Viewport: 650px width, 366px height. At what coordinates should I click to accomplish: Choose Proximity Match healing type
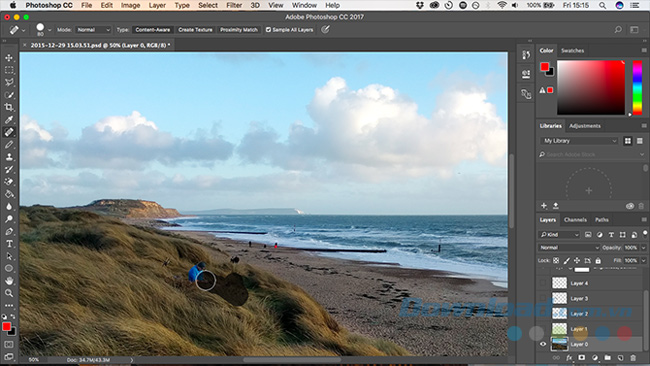(239, 30)
